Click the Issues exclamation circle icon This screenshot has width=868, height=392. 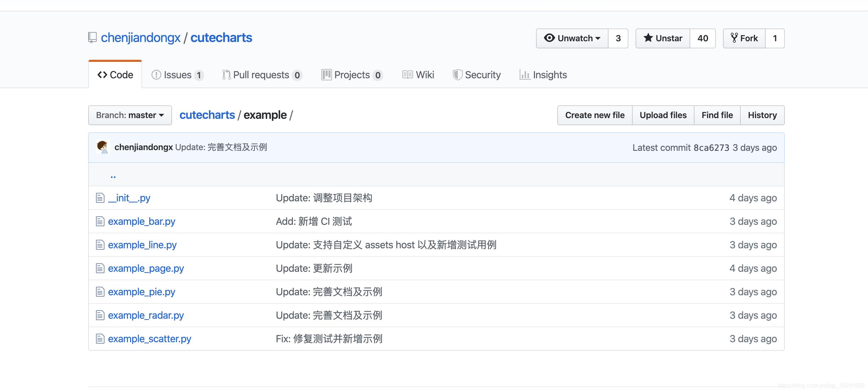click(x=156, y=75)
